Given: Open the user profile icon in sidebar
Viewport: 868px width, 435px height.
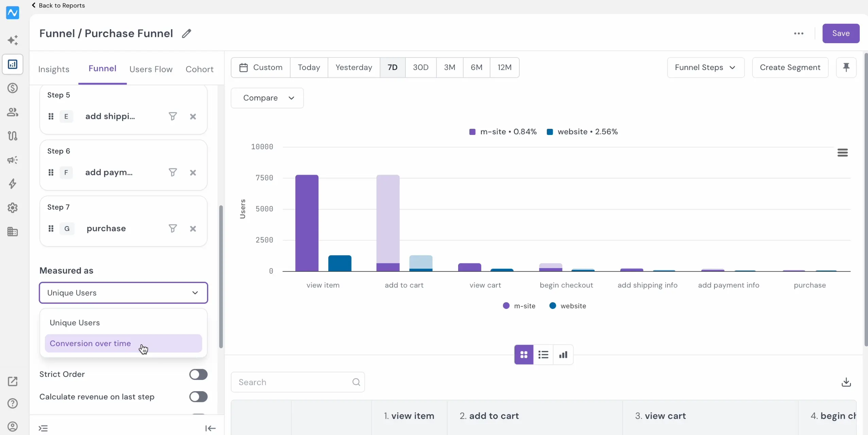Looking at the screenshot, I should click(13, 427).
